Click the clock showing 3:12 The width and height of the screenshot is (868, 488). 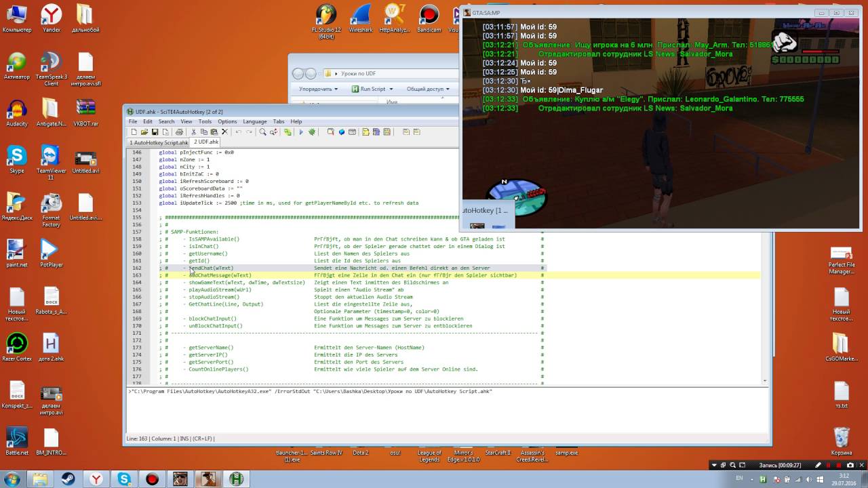tap(844, 475)
